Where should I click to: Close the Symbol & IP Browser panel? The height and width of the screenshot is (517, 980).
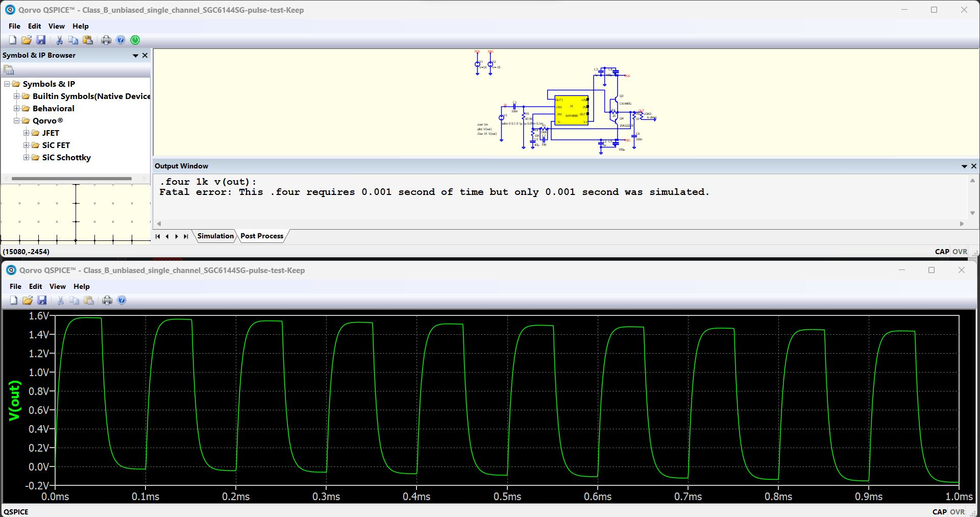coord(145,55)
